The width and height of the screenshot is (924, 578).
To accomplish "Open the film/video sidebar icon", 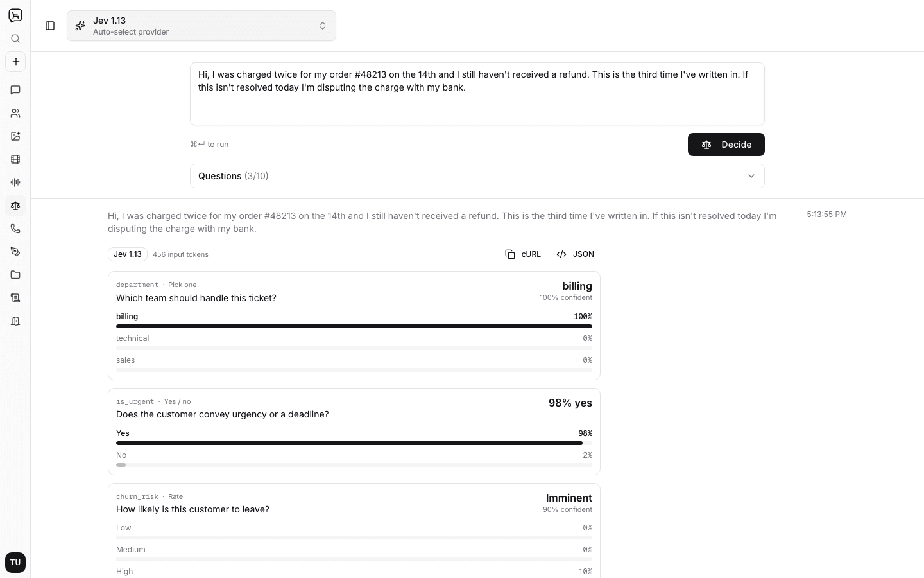I will (15, 159).
